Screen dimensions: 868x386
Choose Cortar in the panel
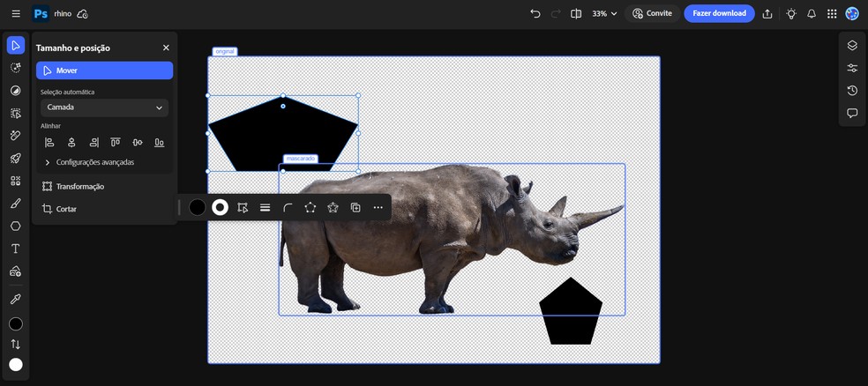pos(66,209)
